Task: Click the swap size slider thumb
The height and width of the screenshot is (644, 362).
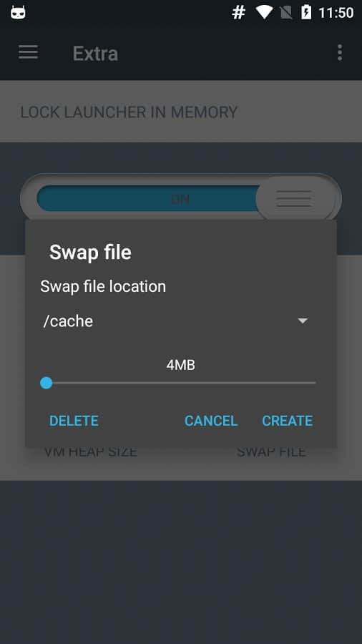Action: tap(47, 384)
